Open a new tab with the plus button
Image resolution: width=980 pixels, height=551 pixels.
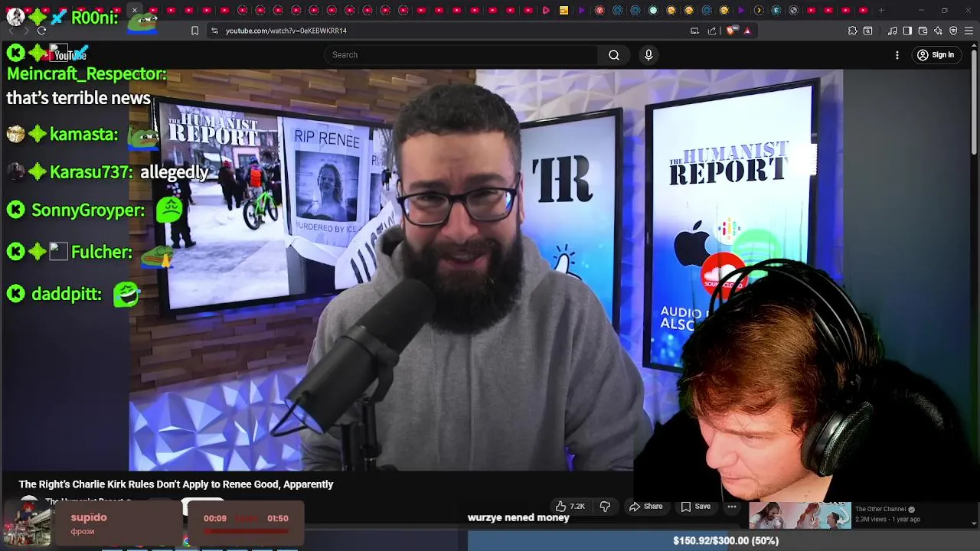[x=881, y=10]
